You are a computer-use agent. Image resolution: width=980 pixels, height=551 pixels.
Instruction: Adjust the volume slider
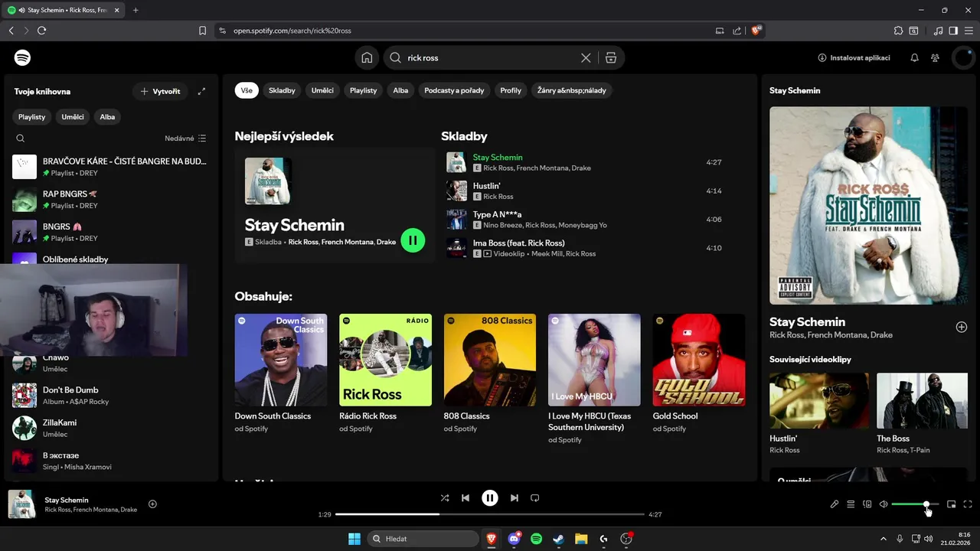(915, 504)
